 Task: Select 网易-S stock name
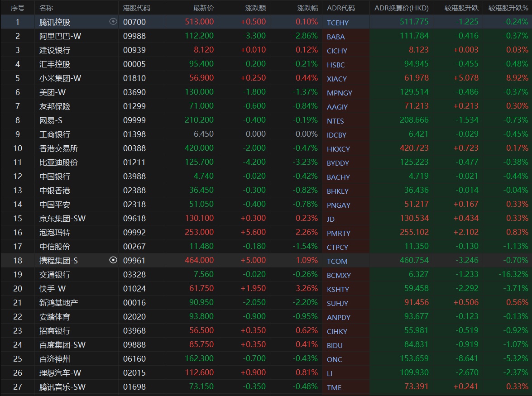tap(51, 120)
